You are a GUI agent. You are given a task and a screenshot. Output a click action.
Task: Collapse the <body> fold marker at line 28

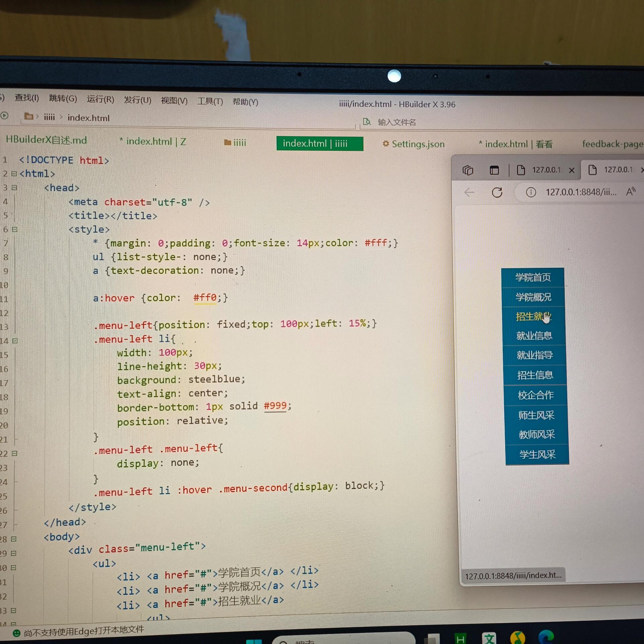(14, 539)
